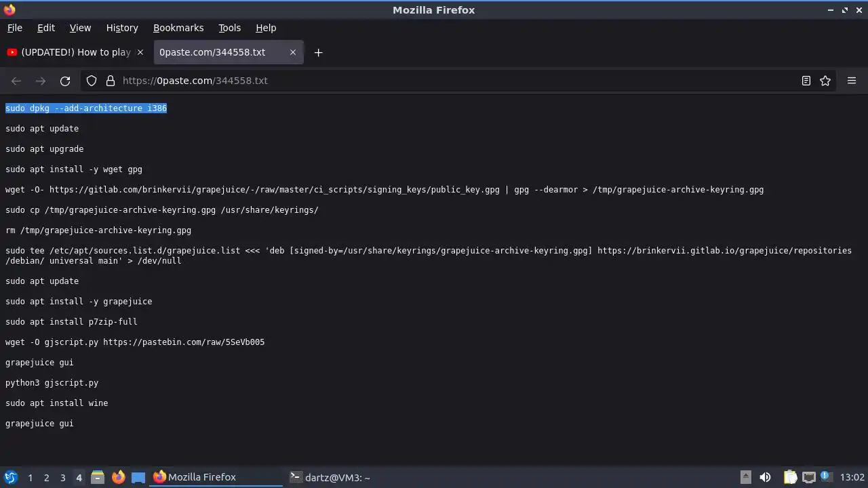Close the 0paste.com tab

click(x=293, y=52)
